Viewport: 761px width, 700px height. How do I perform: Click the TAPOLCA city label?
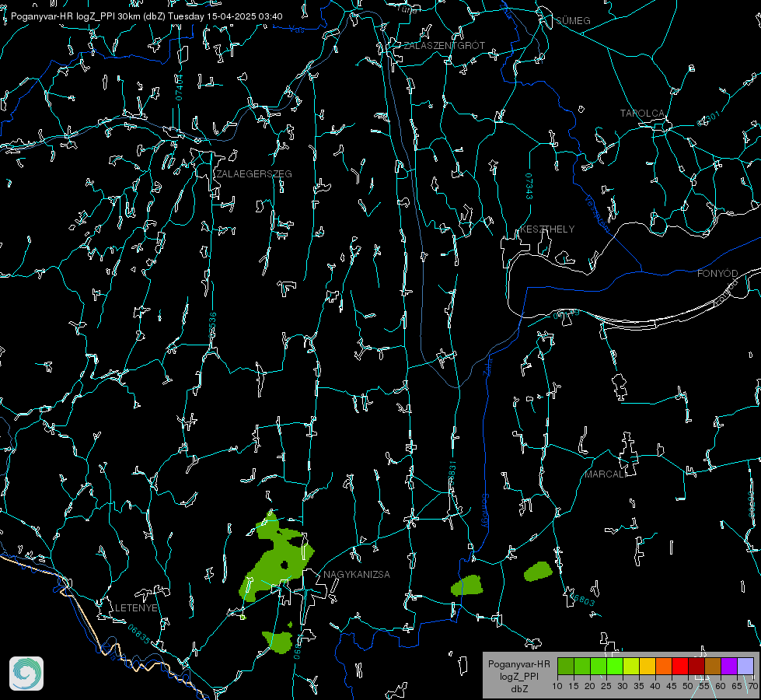tap(643, 114)
